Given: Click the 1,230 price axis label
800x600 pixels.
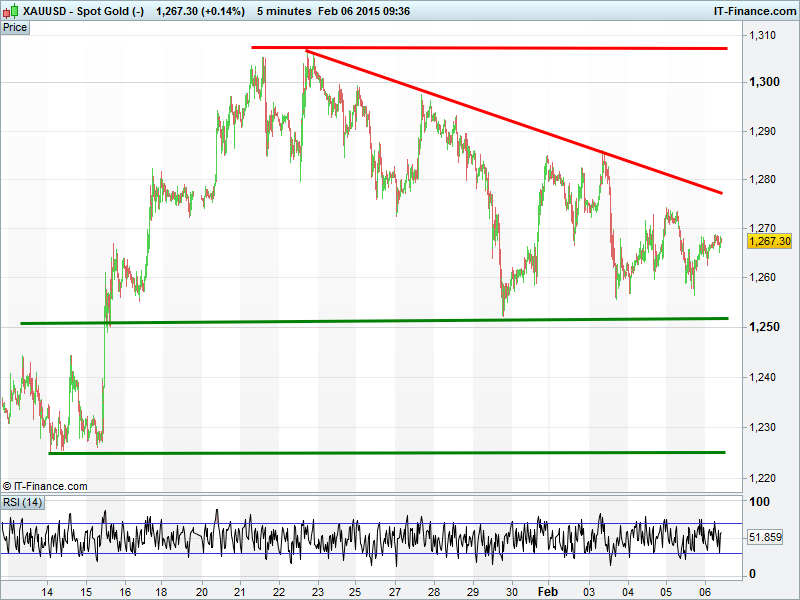Looking at the screenshot, I should 762,427.
